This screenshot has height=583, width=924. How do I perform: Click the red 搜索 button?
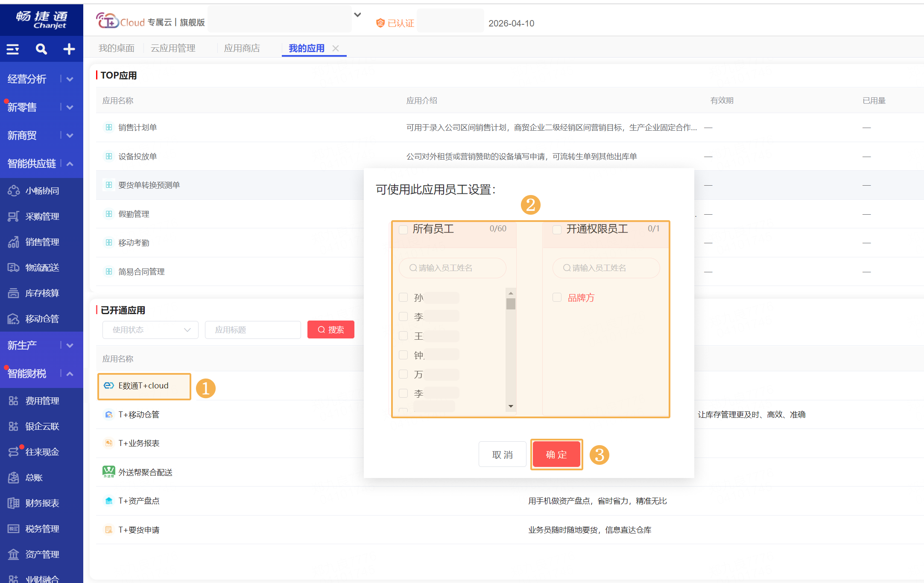(x=331, y=329)
